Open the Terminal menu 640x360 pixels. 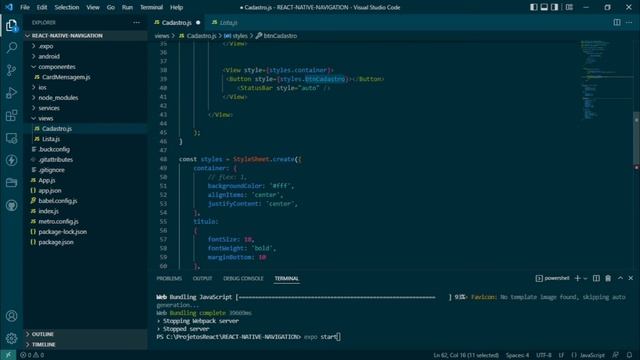(x=151, y=7)
